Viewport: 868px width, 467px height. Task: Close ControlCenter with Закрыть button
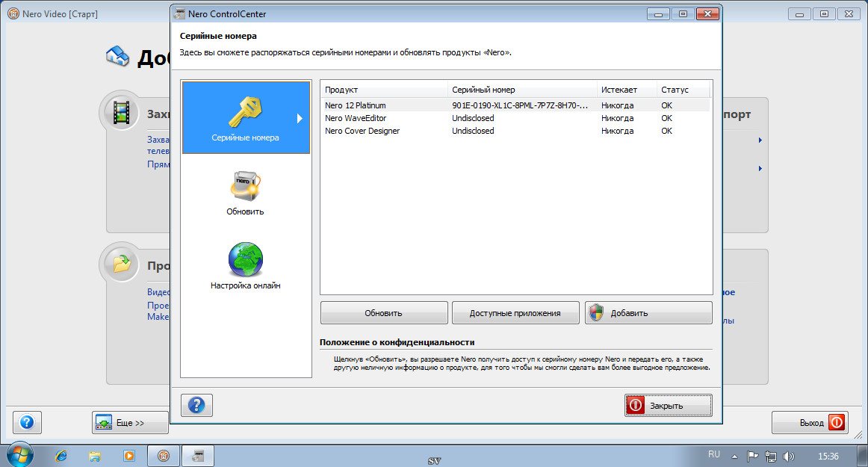(x=668, y=406)
